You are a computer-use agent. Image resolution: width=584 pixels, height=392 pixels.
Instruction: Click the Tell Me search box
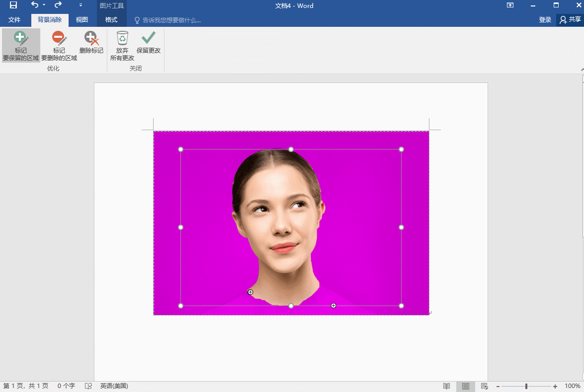(x=167, y=20)
